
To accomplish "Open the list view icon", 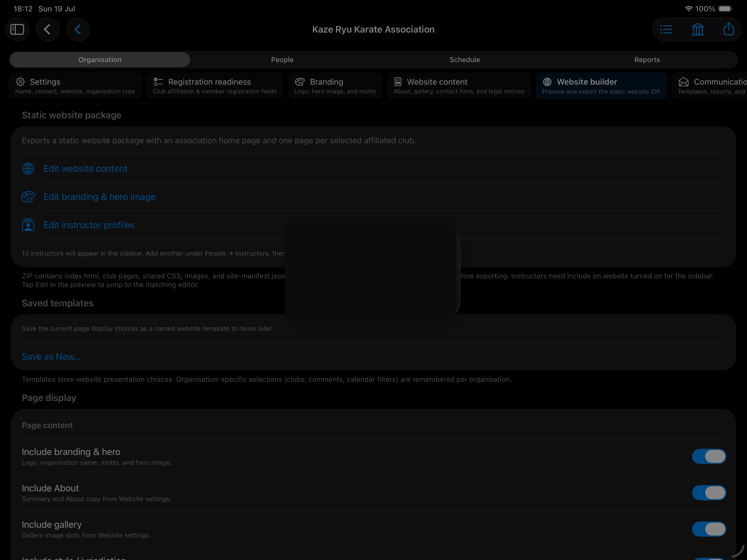I will (666, 29).
